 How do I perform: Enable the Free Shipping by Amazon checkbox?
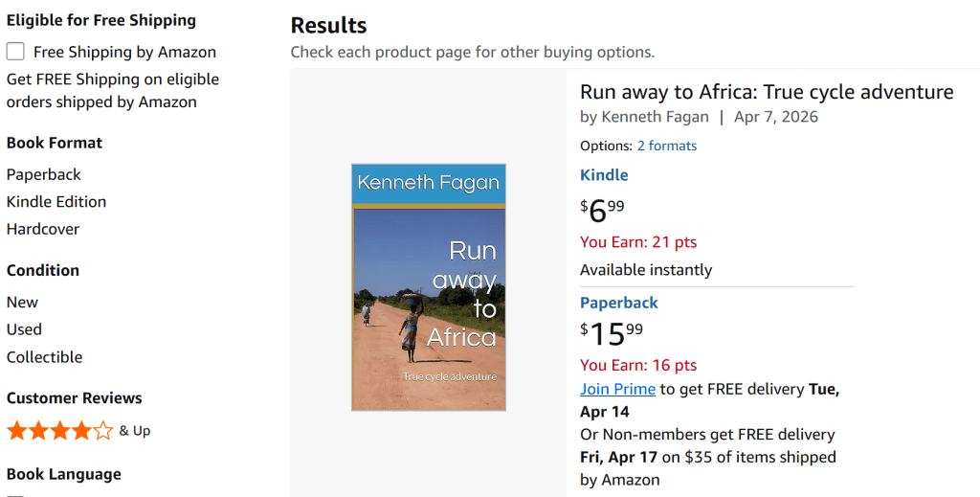(x=15, y=52)
